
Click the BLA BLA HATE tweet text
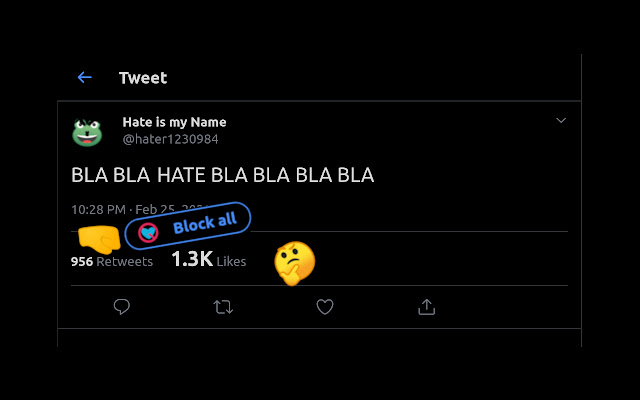(222, 175)
